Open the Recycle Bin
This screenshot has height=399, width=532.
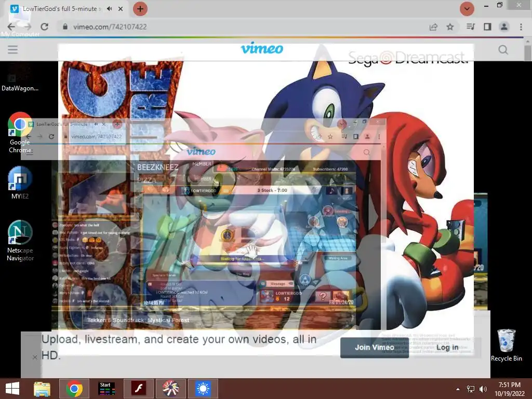tap(506, 345)
